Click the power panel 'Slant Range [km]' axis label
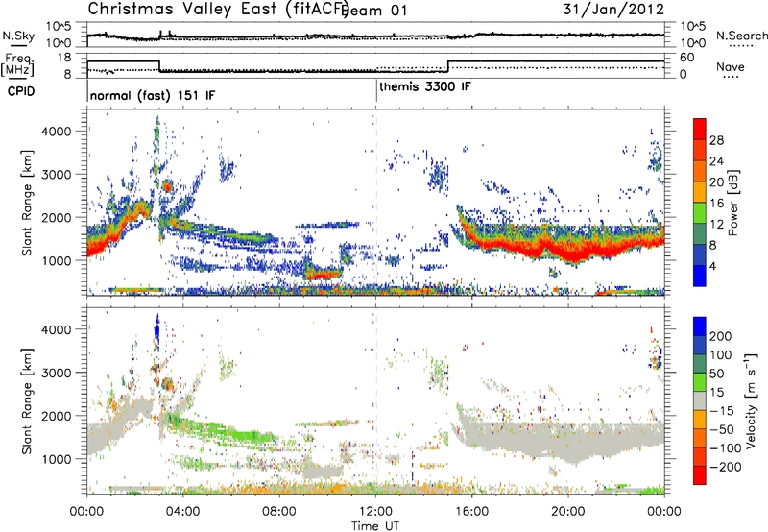Viewport: 768px width, 532px height. [27, 203]
